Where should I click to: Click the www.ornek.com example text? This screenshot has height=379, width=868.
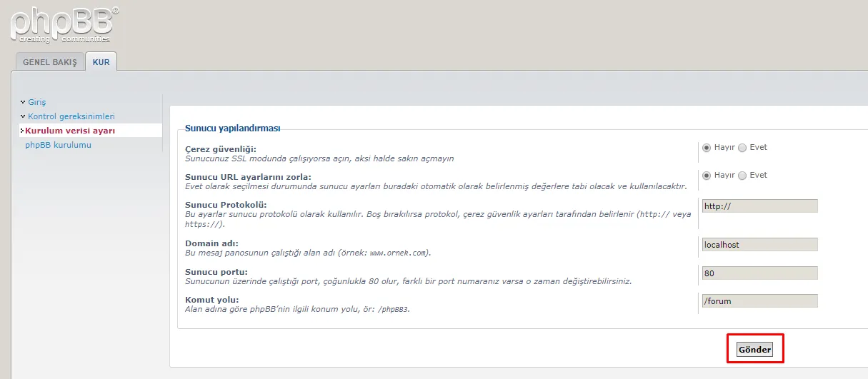tap(399, 253)
